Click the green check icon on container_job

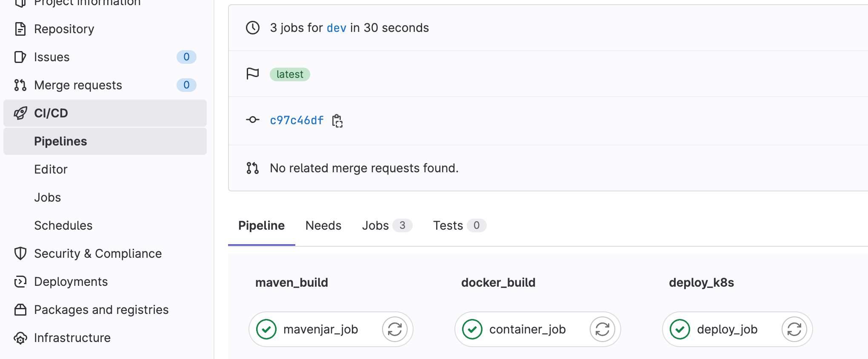[x=472, y=329]
